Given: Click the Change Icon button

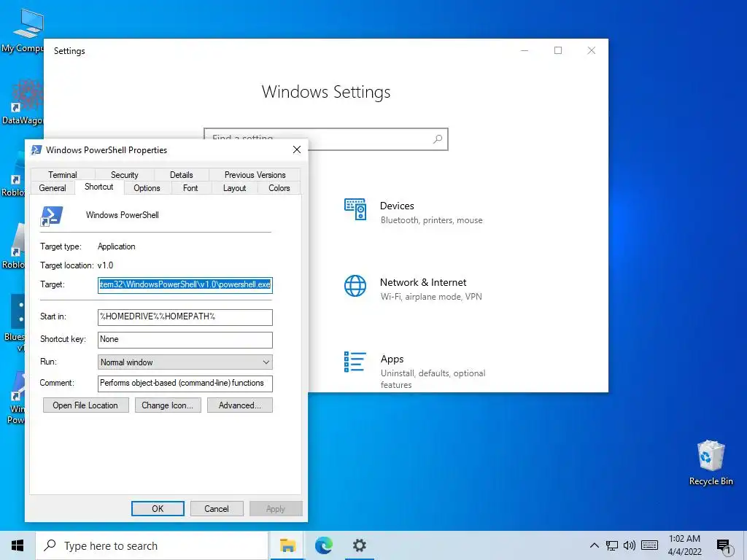Looking at the screenshot, I should click(168, 405).
